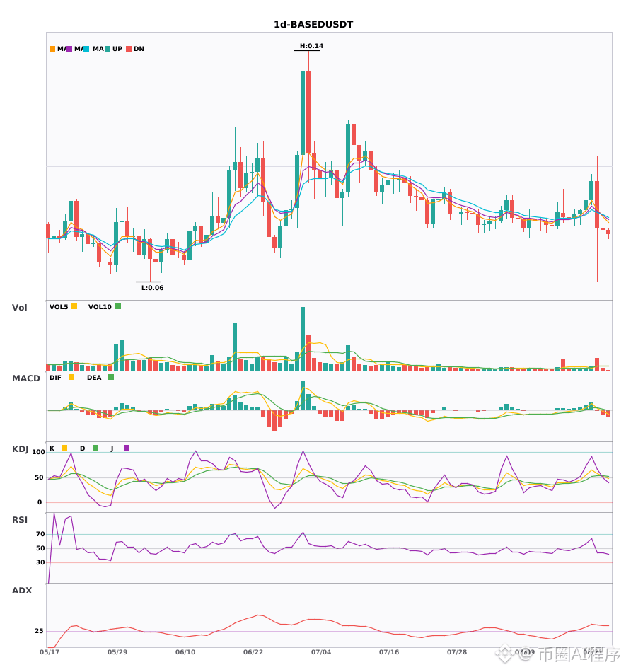Click the purple J legend swatch

click(127, 448)
